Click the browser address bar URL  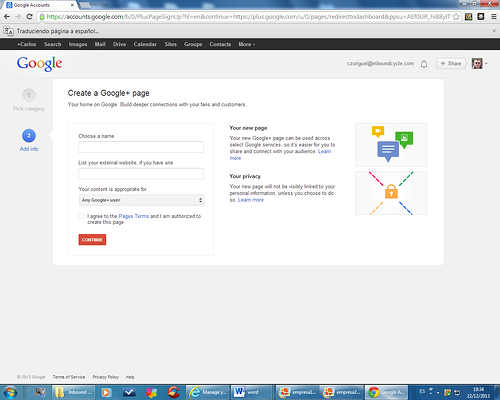247,17
